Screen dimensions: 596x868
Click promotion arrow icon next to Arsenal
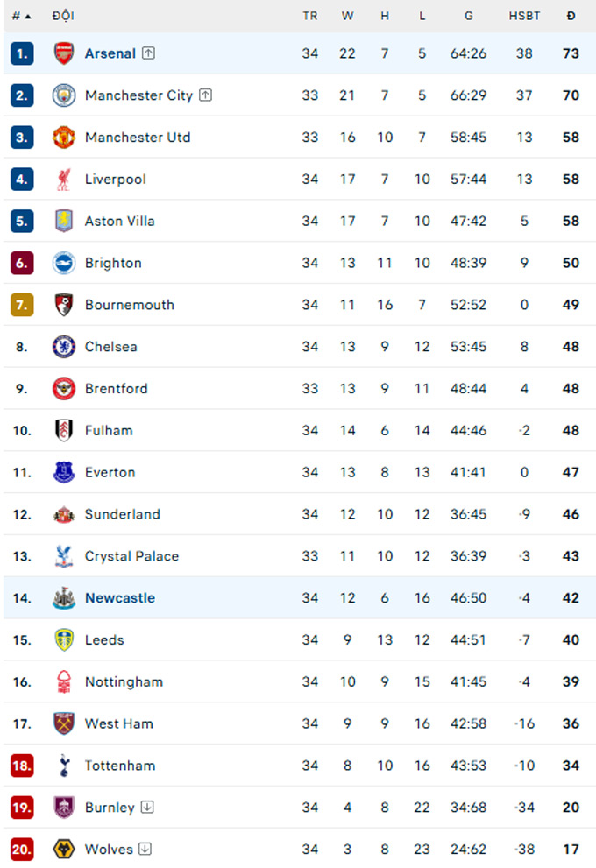click(x=149, y=53)
